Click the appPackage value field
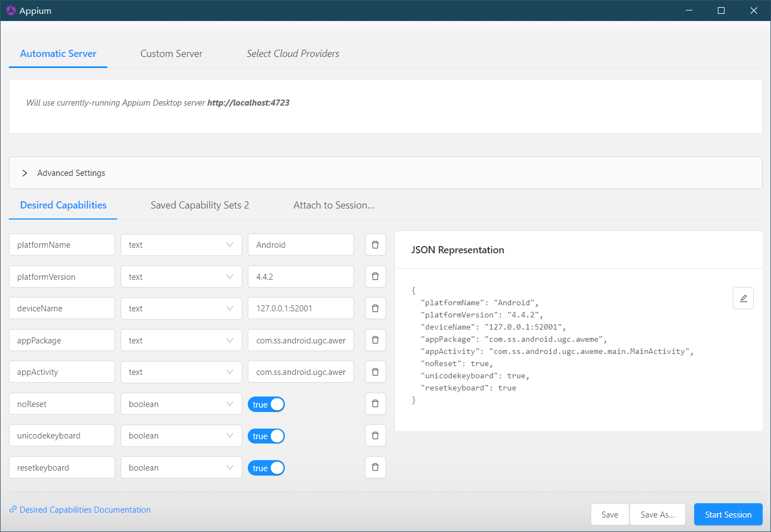 click(301, 340)
